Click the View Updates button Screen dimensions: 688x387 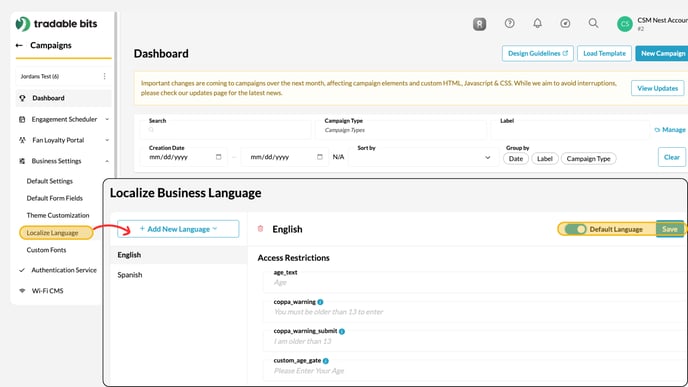coord(657,88)
